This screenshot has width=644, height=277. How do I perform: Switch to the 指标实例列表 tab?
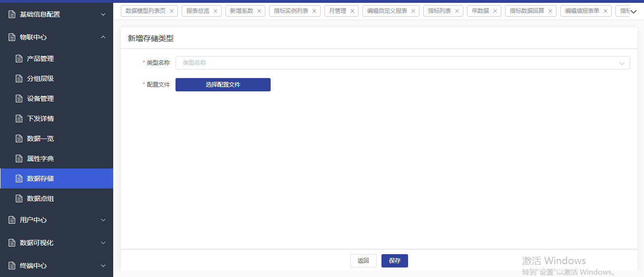[x=291, y=11]
